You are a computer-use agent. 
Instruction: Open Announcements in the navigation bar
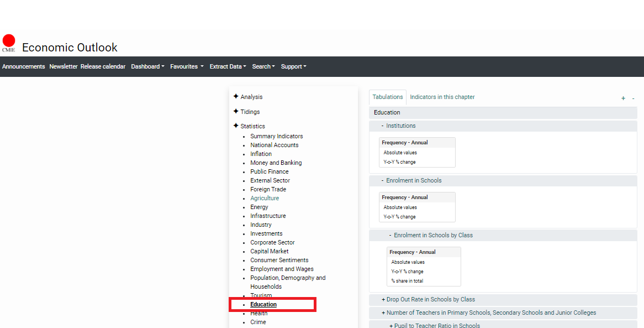[24, 66]
